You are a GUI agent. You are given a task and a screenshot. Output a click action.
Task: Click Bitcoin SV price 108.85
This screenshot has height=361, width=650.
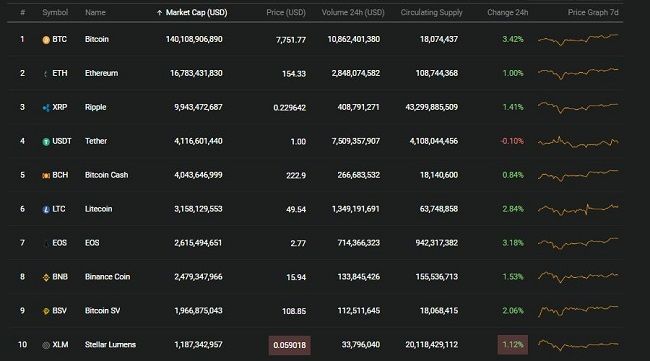pos(294,311)
